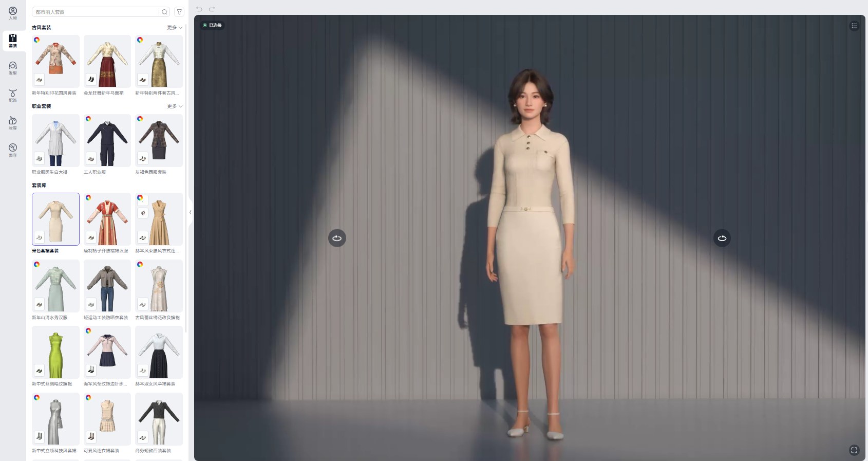The height and width of the screenshot is (461, 868).
Task: Open the 配饰 accessories tab
Action: point(13,96)
